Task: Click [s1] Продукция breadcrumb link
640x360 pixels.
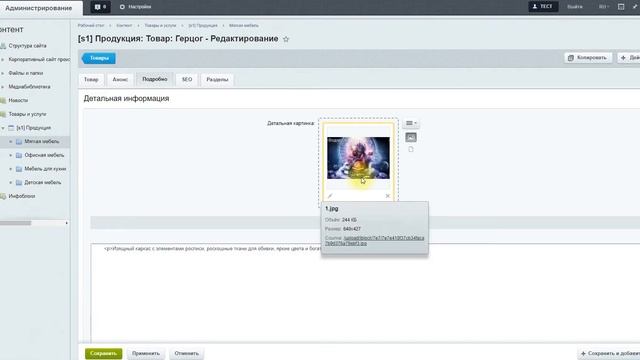Action: 202,25
